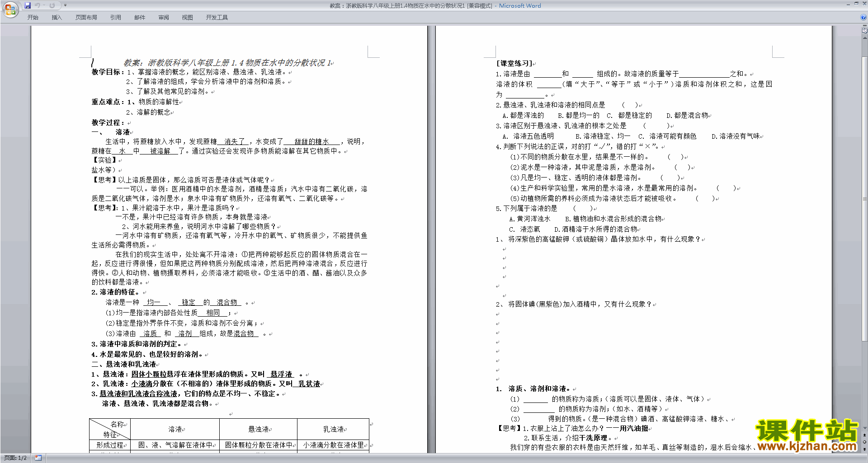Viewport: 868px width, 463px height.
Task: Open the 开始 ribbon tab
Action: (x=33, y=18)
